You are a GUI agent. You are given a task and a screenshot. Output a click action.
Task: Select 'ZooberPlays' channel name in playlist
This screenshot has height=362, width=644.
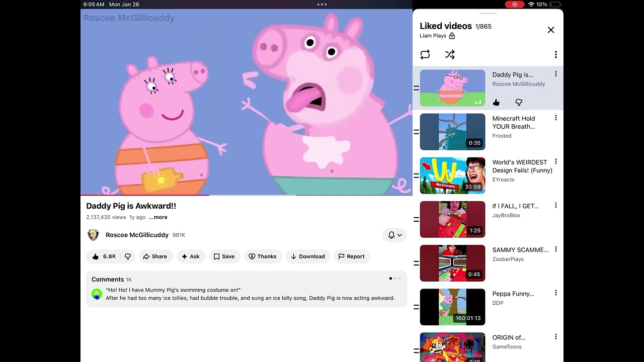[508, 259]
